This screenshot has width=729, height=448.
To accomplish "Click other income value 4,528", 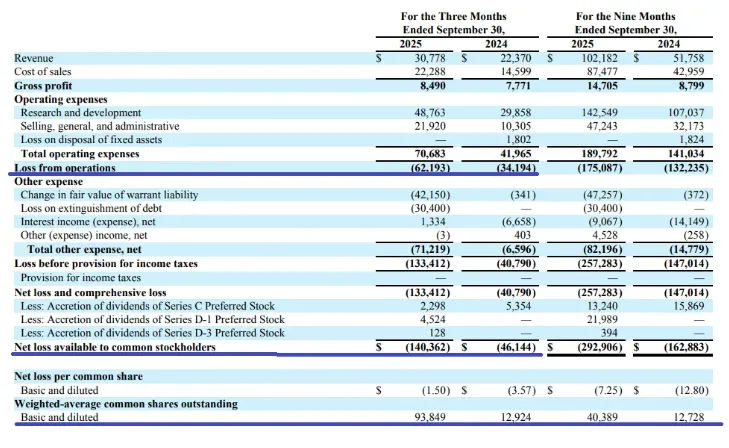I will (605, 235).
